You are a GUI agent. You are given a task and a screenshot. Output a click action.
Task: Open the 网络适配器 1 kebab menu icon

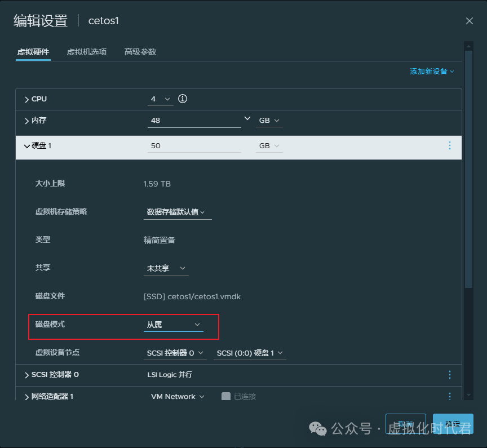point(450,396)
